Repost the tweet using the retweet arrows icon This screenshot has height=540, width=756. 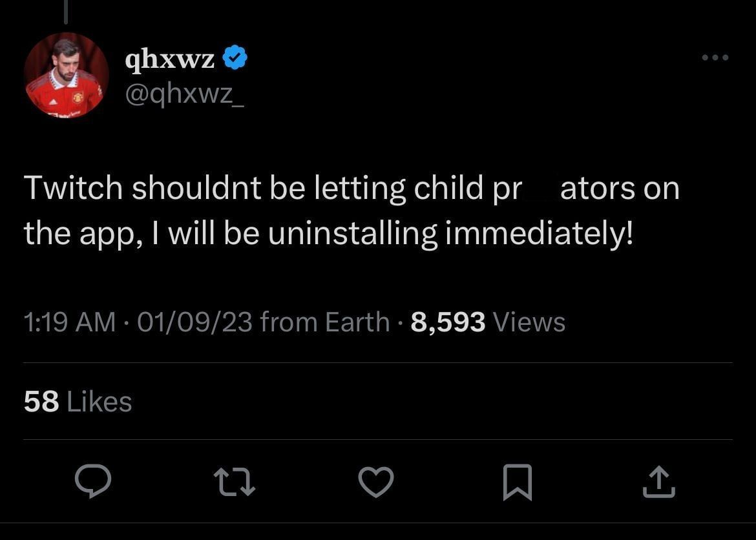coord(235,481)
